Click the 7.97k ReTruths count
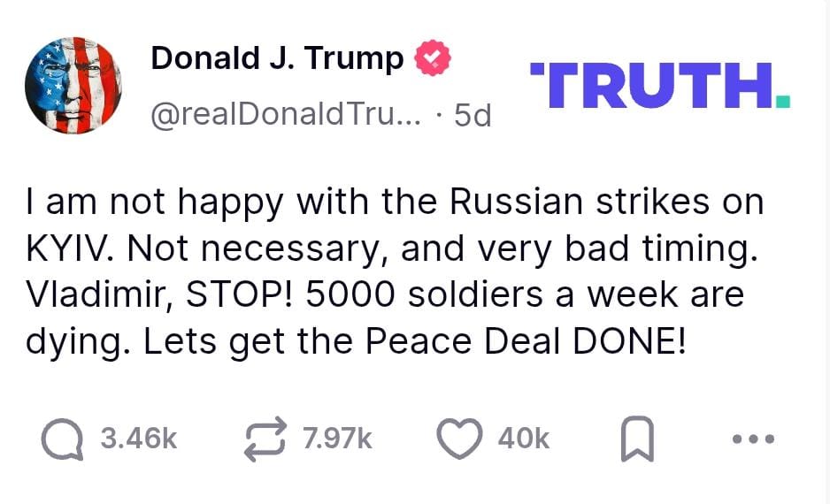This screenshot has width=830, height=504. pyautogui.click(x=337, y=439)
